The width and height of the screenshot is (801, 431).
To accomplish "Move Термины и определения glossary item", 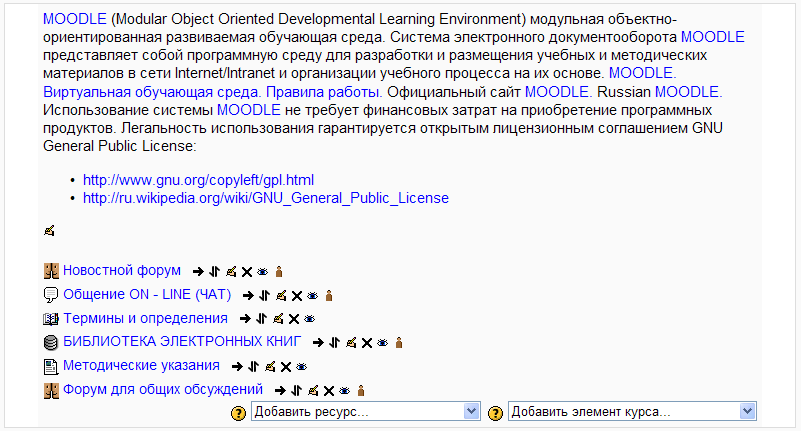I will [x=262, y=319].
